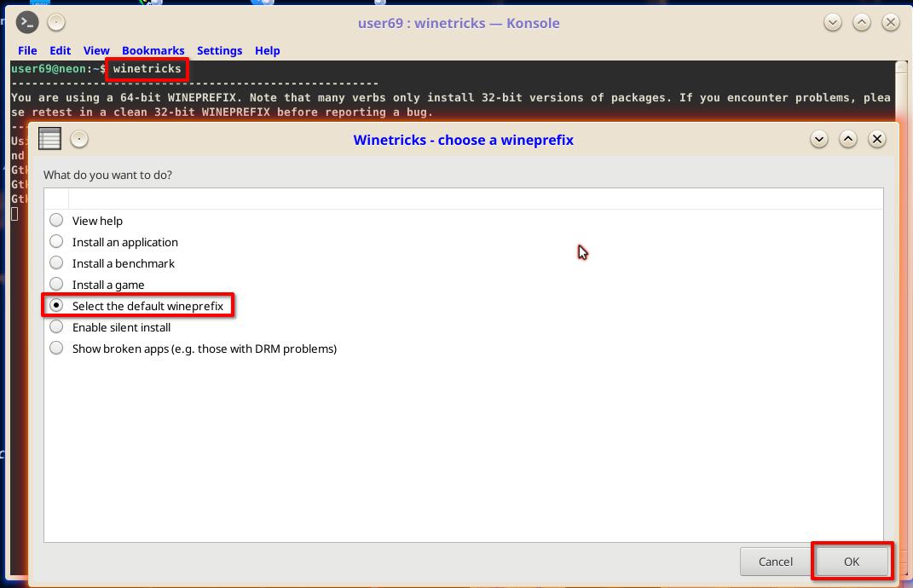
Task: Select the default wineprefix radio button
Action: pos(56,306)
